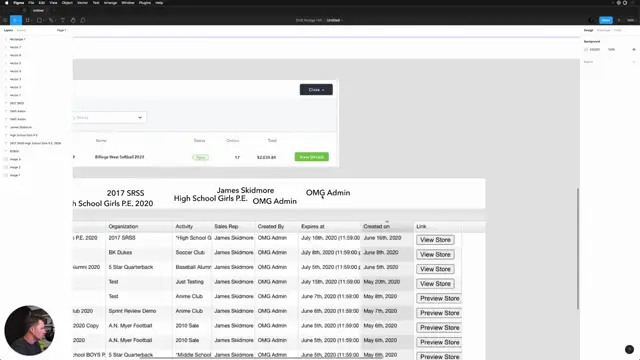Open the File menu

(x=31, y=3)
